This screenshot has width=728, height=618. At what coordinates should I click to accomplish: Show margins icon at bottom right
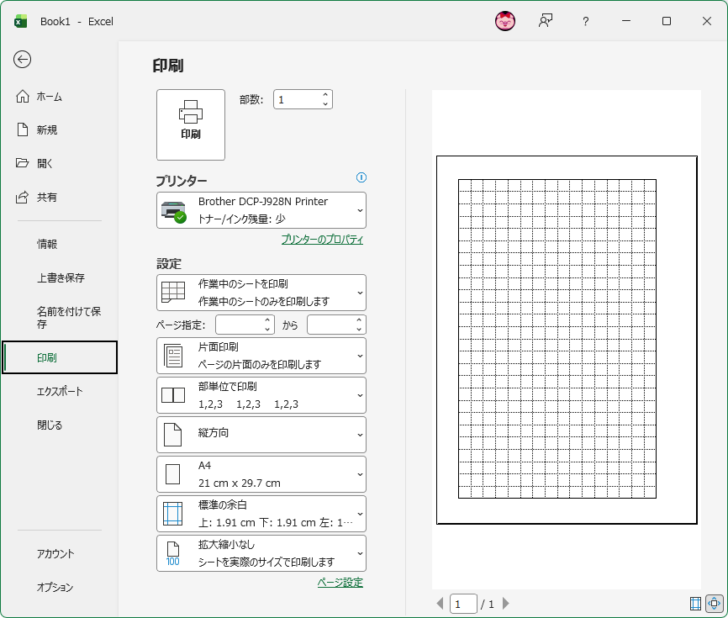pyautogui.click(x=695, y=603)
